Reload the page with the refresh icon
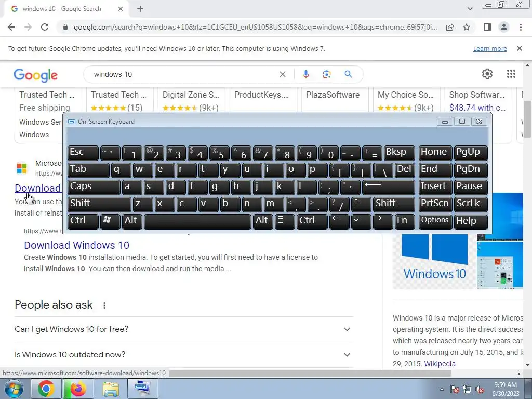 pyautogui.click(x=45, y=27)
